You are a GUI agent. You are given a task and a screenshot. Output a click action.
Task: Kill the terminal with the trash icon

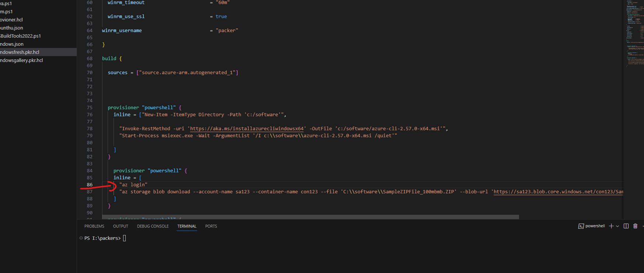click(x=635, y=226)
